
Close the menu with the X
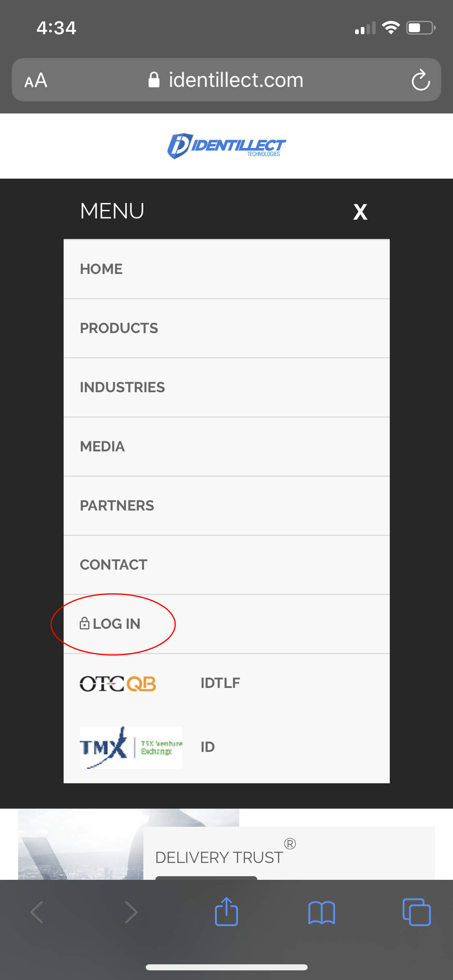click(360, 212)
